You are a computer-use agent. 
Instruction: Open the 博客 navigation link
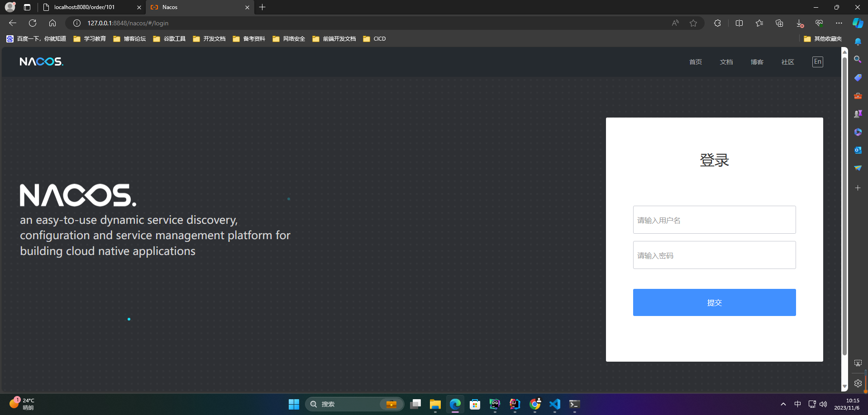point(757,62)
